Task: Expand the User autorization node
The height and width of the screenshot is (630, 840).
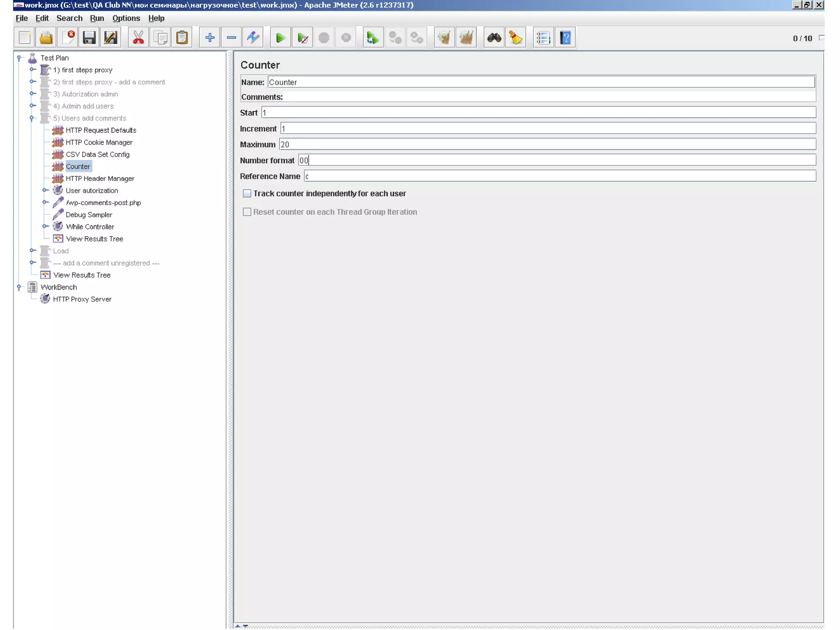Action: (45, 190)
